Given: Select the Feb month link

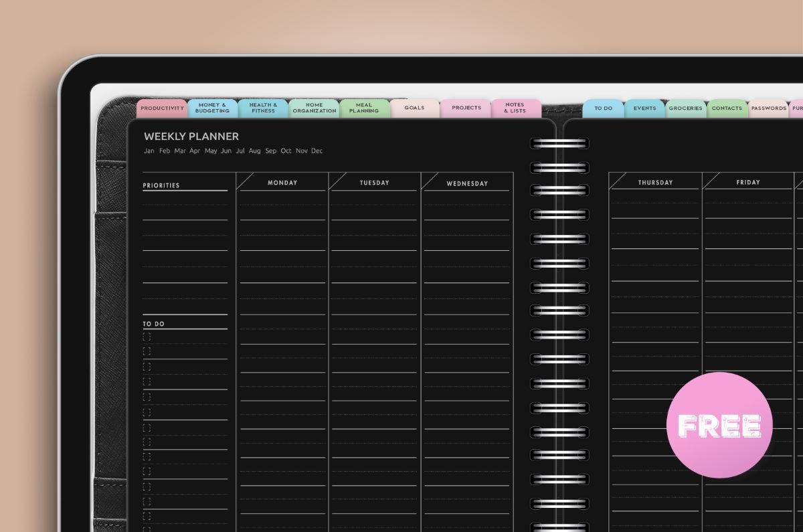Looking at the screenshot, I should click(165, 151).
